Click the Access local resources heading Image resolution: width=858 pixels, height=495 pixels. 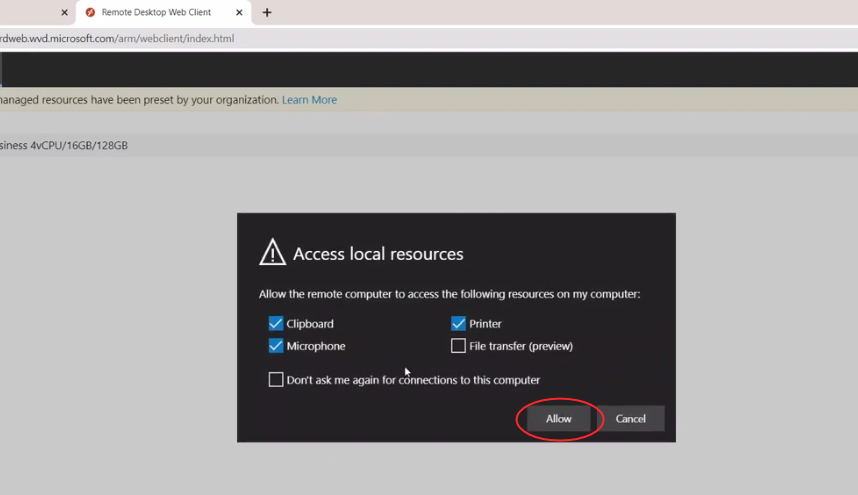(378, 254)
